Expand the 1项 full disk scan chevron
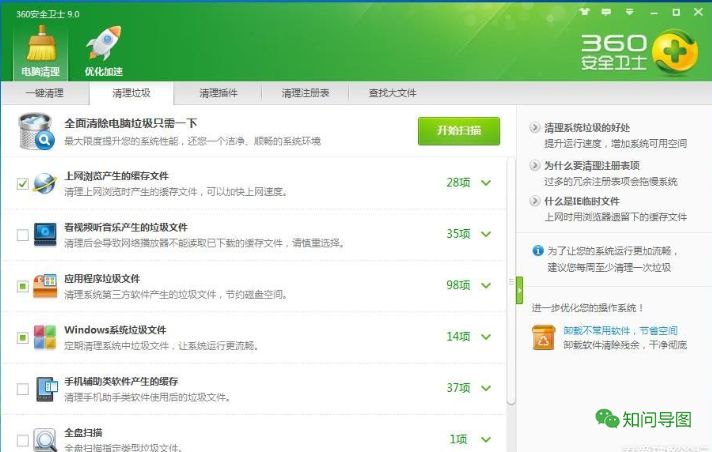 [x=486, y=440]
